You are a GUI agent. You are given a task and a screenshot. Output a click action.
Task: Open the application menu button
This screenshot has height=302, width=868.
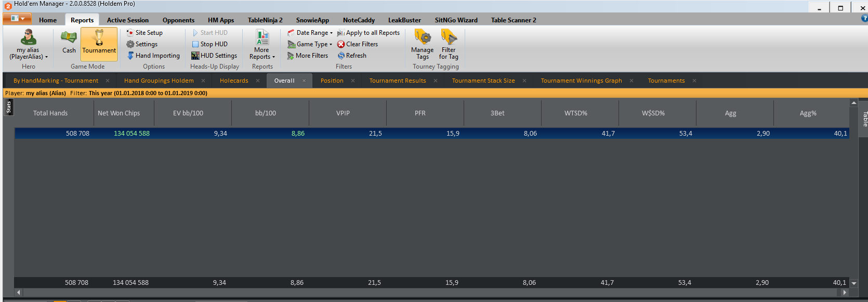(x=17, y=19)
